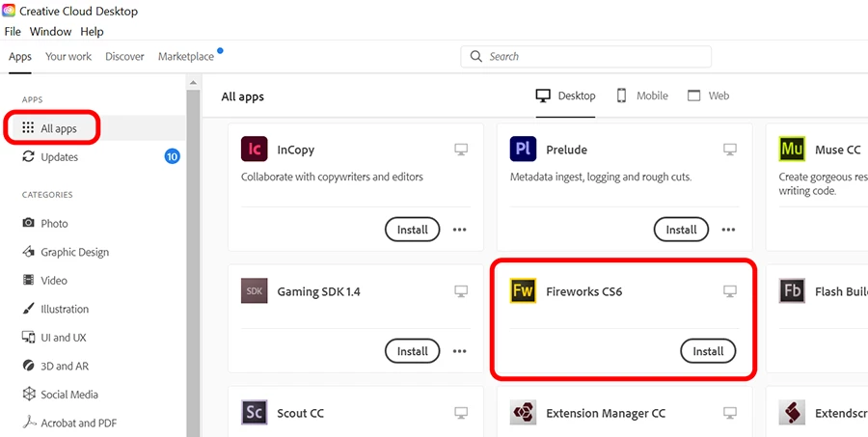The width and height of the screenshot is (868, 437).
Task: Install InCopy
Action: pyautogui.click(x=413, y=230)
